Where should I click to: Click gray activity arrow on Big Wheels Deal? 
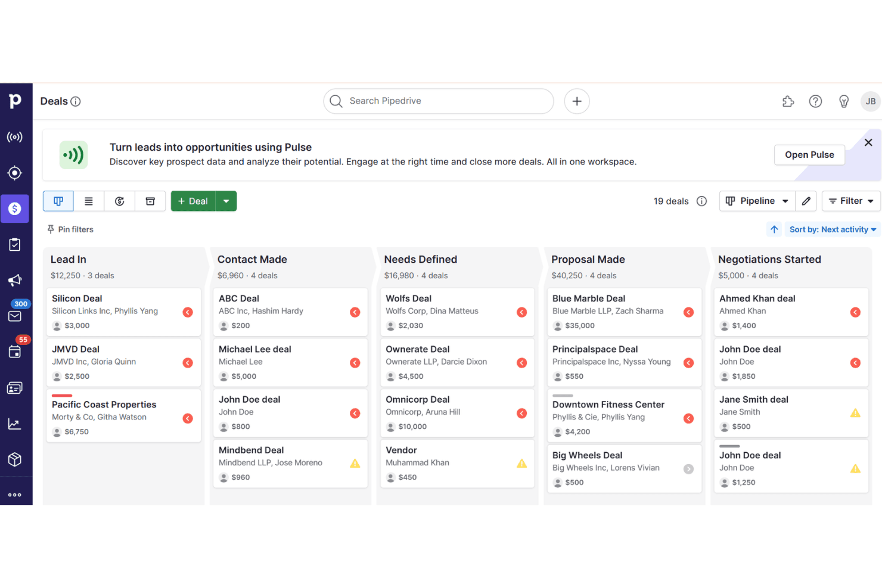point(689,469)
